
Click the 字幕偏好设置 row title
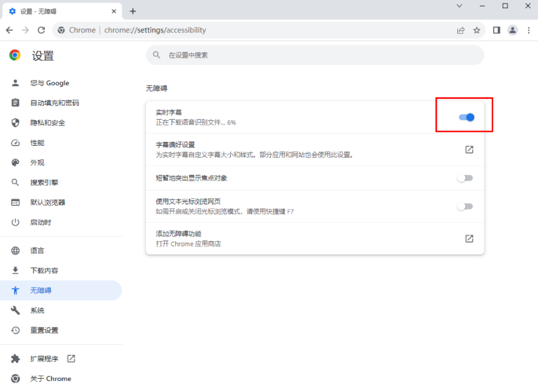point(175,144)
